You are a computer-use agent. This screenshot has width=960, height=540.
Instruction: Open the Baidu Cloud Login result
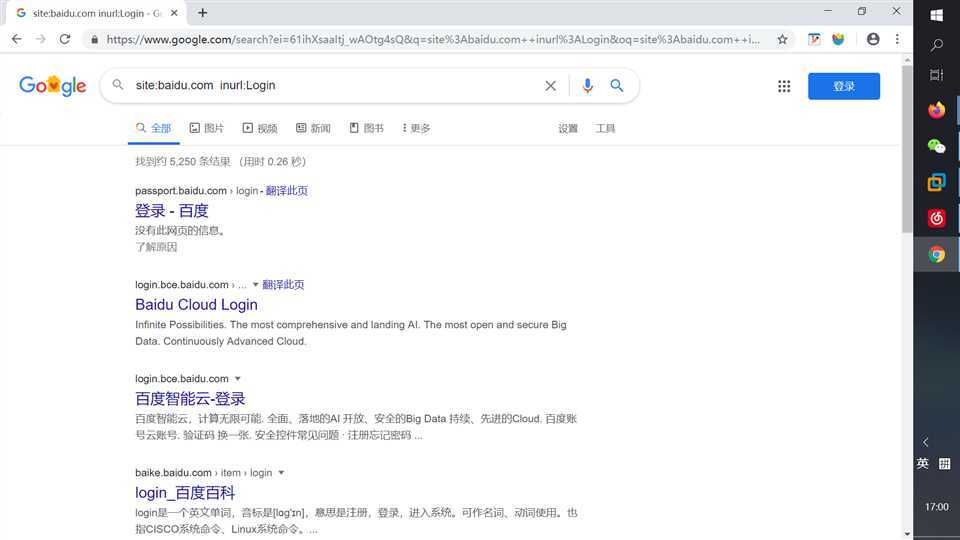(x=197, y=305)
